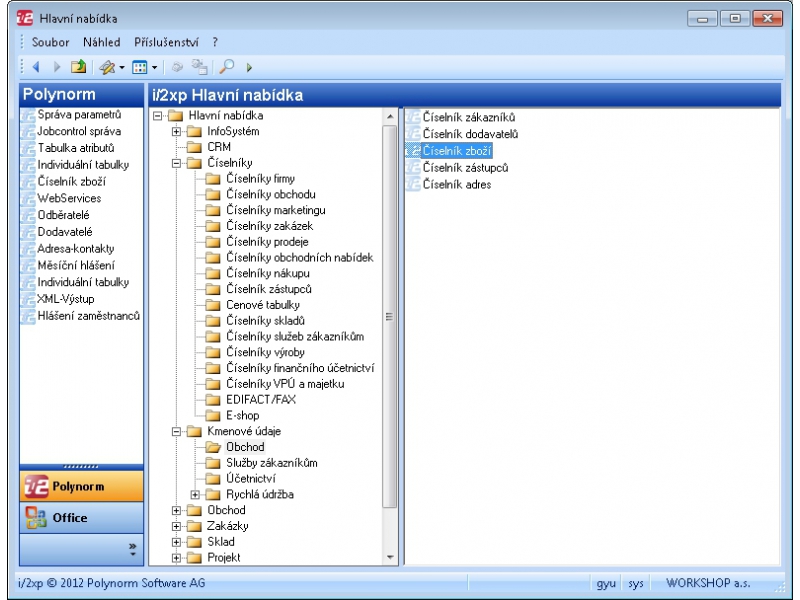Click the tree's vertical scrollbar thumb
Image resolution: width=800 pixels, height=600 pixels.
pos(390,316)
